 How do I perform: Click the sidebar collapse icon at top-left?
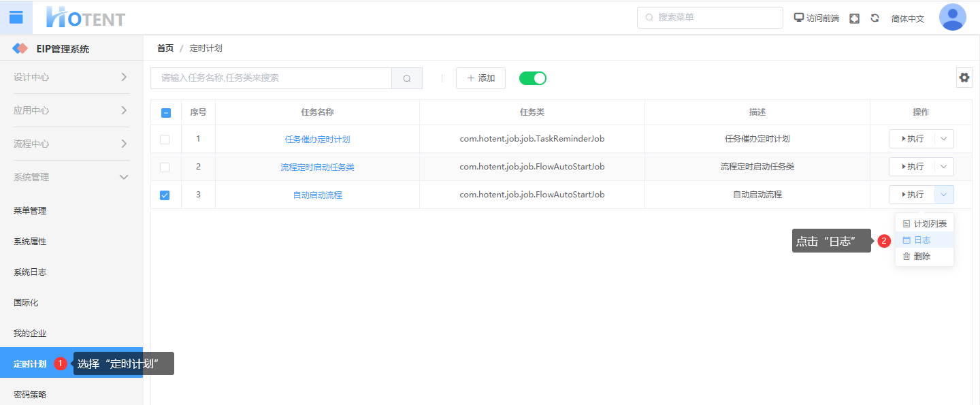(16, 17)
